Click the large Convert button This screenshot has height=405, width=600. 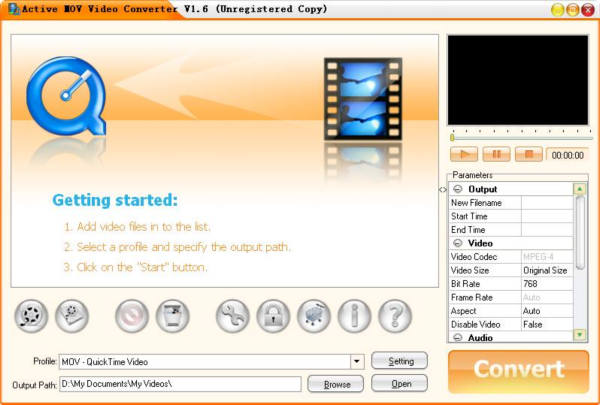pos(518,370)
